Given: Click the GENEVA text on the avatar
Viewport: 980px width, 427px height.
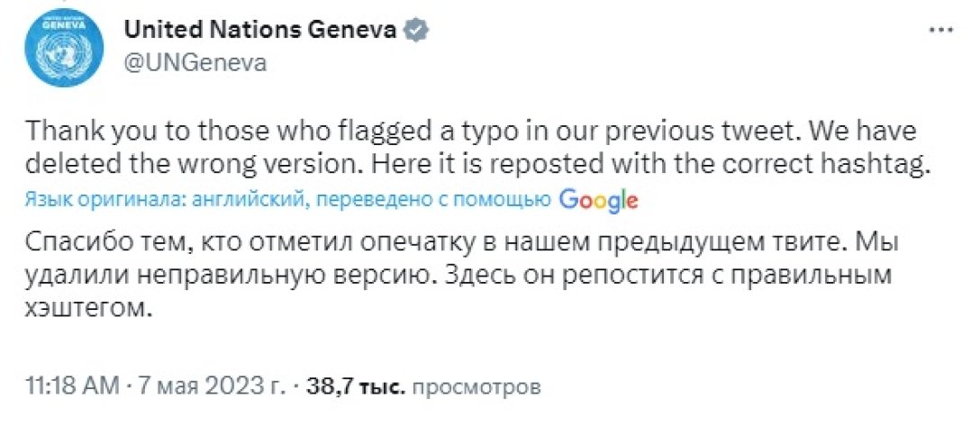Looking at the screenshot, I should [x=62, y=26].
